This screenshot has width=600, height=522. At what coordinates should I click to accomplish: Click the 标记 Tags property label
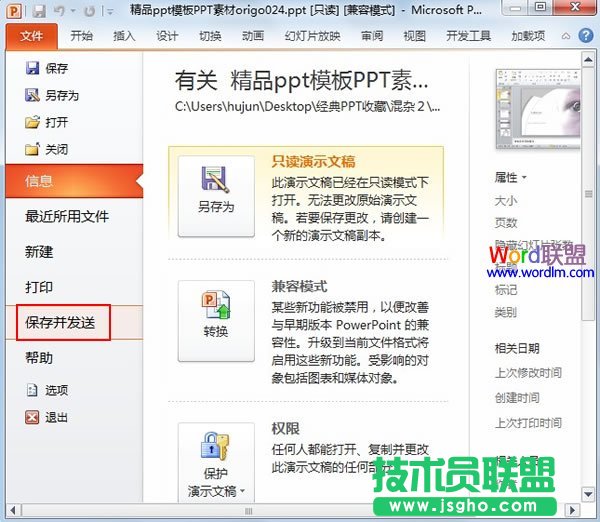(x=506, y=290)
